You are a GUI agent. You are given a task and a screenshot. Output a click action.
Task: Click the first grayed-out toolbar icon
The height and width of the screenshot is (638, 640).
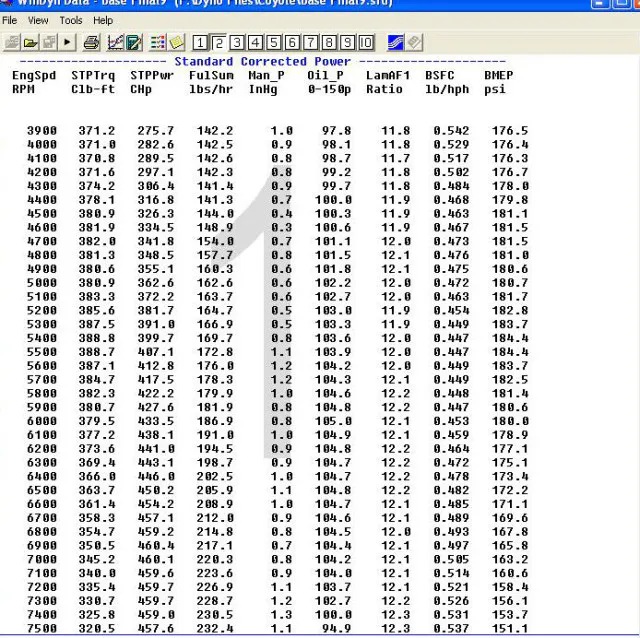point(14,43)
